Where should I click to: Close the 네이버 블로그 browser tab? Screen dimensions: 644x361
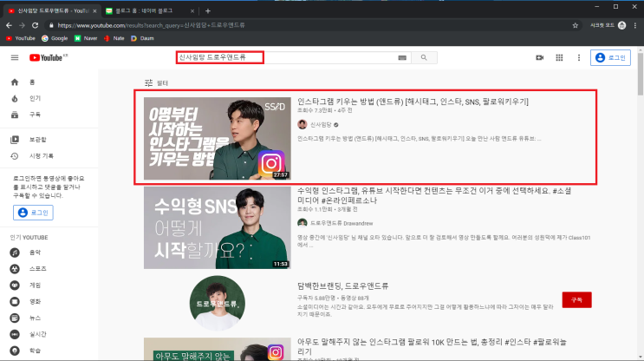192,11
